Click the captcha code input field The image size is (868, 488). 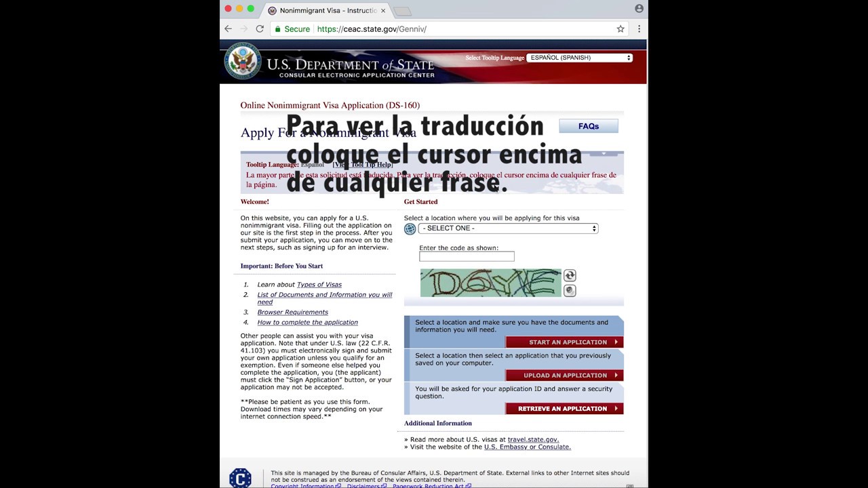[x=467, y=256]
